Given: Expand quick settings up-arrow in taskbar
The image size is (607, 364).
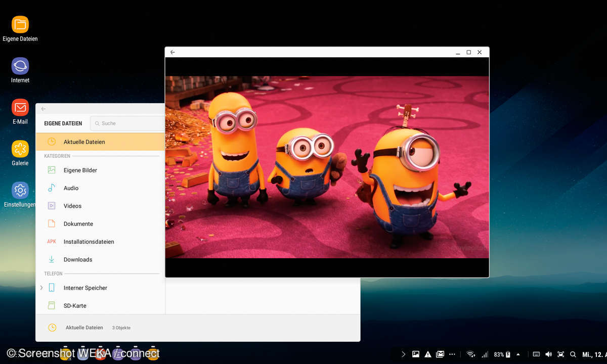Looking at the screenshot, I should point(518,354).
